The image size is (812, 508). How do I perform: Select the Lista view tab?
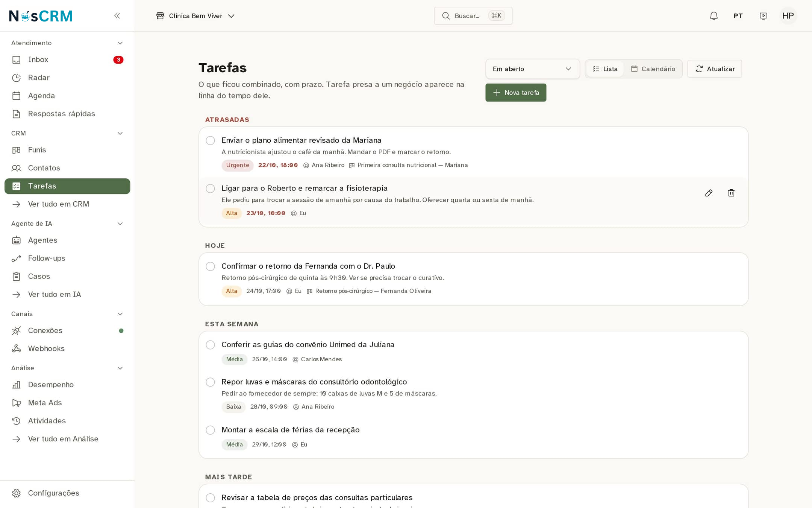pyautogui.click(x=605, y=69)
